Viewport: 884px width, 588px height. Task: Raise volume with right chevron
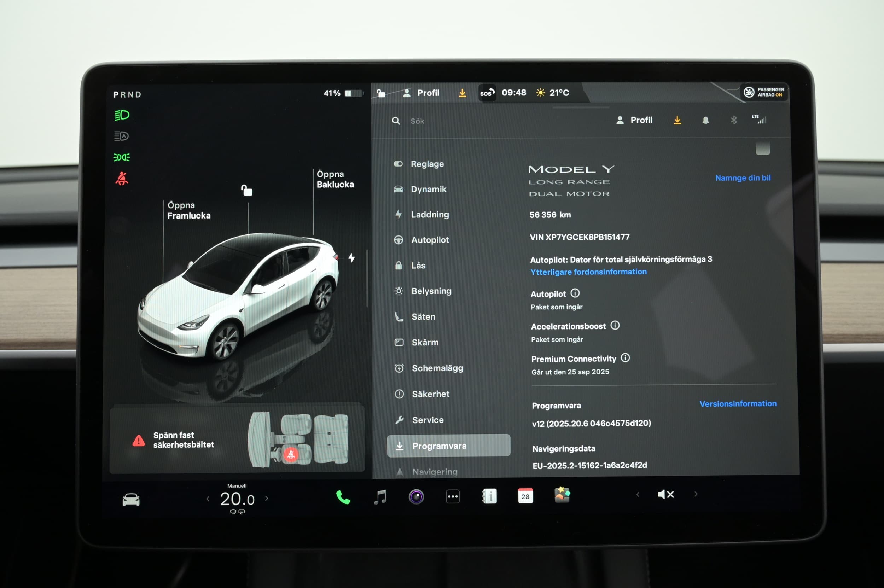coord(696,494)
